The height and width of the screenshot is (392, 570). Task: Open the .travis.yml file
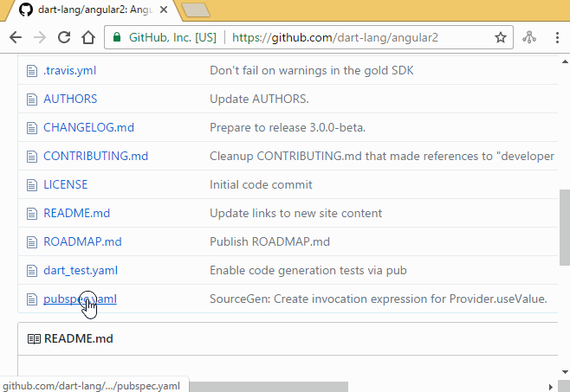pyautogui.click(x=70, y=70)
